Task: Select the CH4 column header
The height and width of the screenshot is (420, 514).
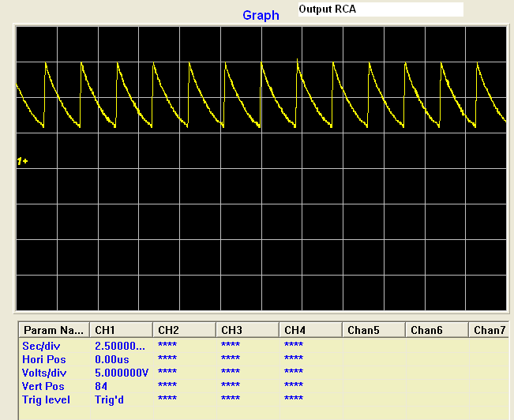Action: tap(310, 330)
